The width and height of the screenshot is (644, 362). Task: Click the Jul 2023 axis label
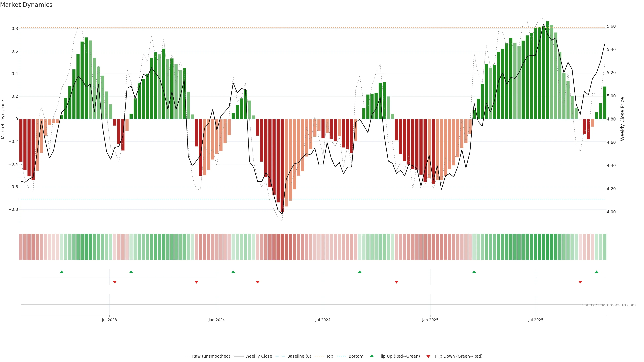click(109, 320)
